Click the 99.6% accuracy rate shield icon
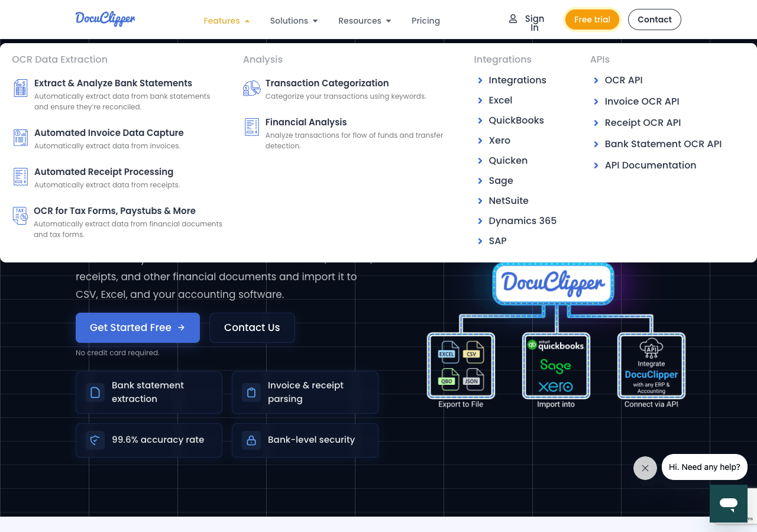 click(x=95, y=440)
